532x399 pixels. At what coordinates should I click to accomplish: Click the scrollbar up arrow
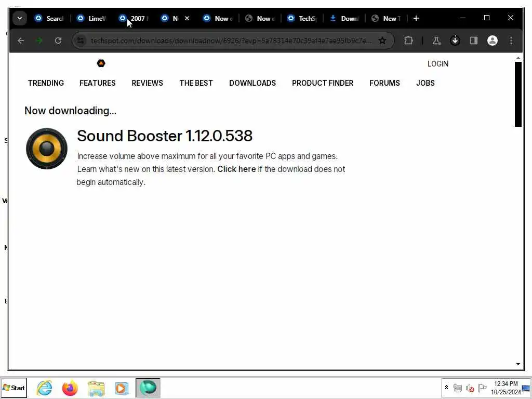point(518,58)
